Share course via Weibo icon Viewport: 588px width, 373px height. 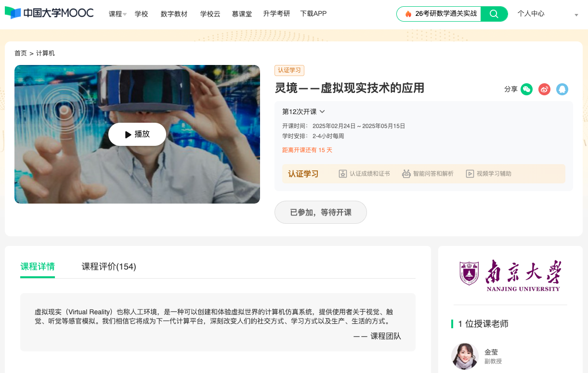pos(544,89)
